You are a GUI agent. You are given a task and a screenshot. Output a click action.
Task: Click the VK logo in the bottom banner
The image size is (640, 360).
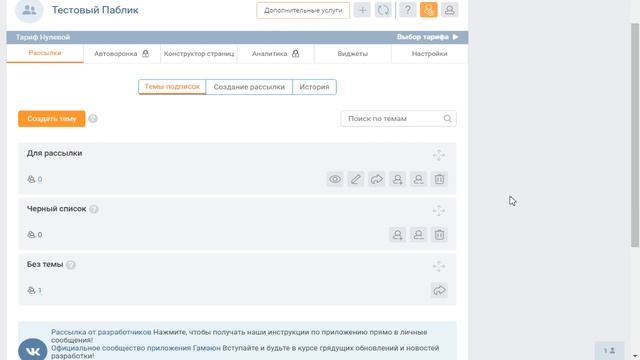pos(33,350)
